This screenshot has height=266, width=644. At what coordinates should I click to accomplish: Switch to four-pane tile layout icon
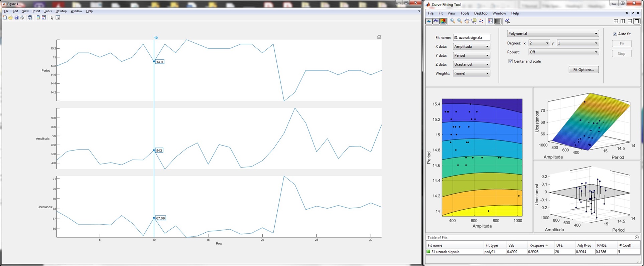[x=616, y=21]
